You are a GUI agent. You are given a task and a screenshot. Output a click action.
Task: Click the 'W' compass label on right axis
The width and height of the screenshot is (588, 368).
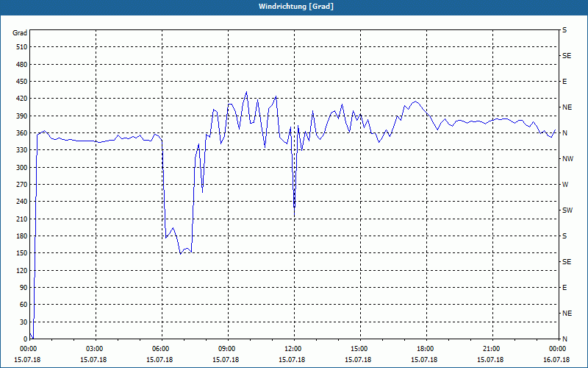(x=565, y=185)
